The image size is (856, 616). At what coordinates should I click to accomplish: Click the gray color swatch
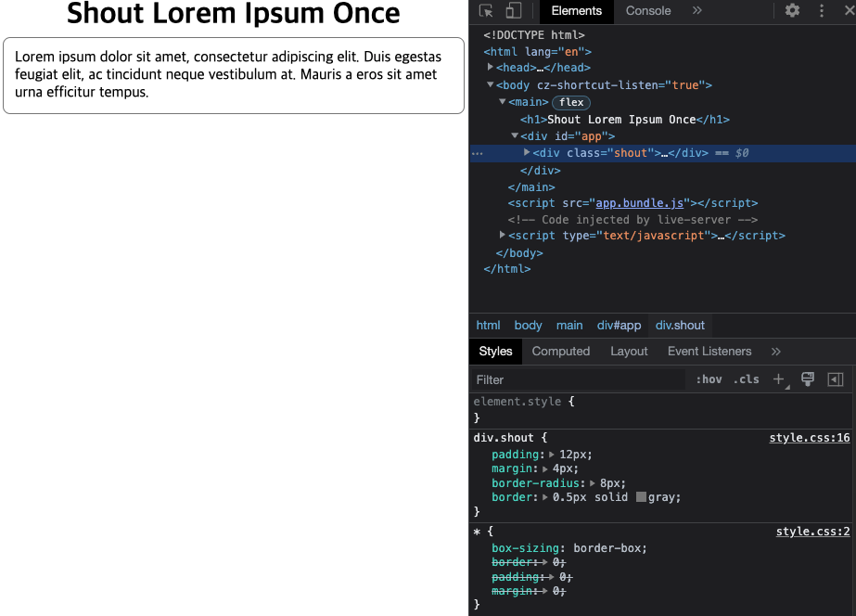tap(642, 497)
